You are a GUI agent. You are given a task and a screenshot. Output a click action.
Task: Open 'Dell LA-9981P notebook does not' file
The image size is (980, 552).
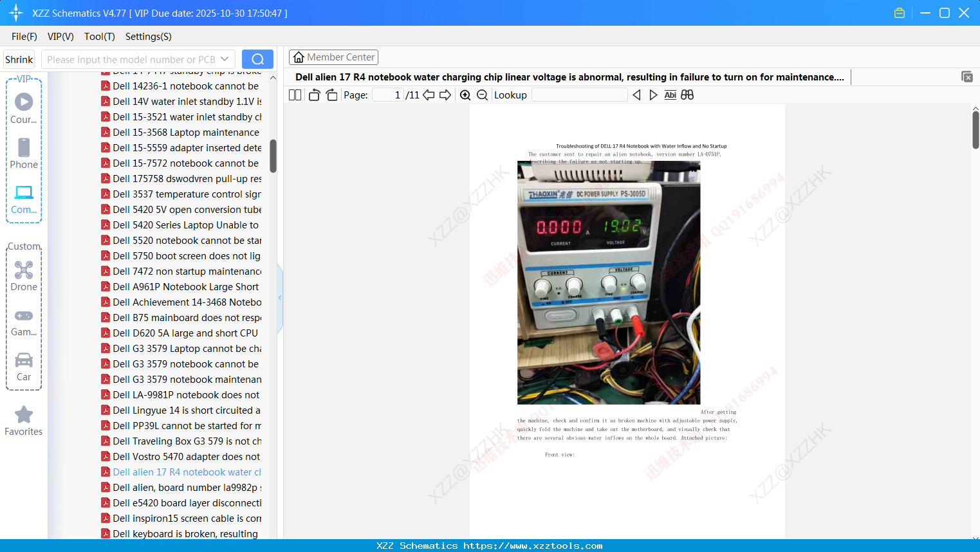point(181,395)
